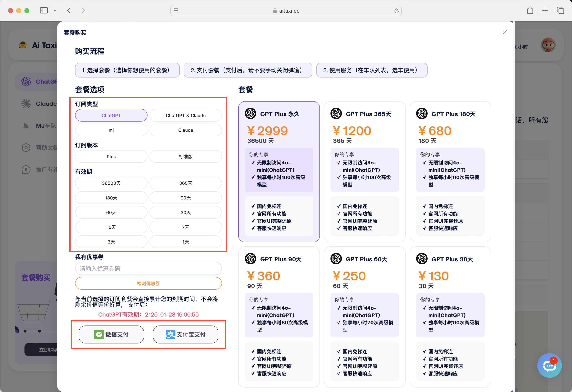The image size is (572, 392).
Task: Click the user avatar in the header
Action: [x=548, y=45]
